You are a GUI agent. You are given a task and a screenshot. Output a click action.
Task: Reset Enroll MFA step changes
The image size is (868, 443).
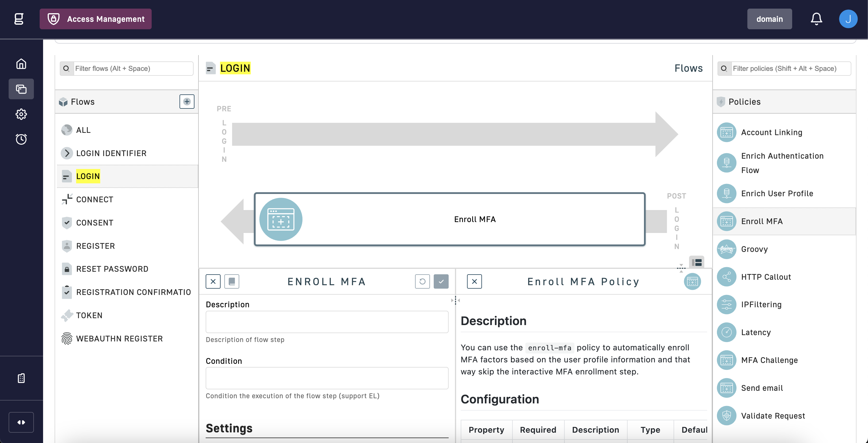pos(422,281)
